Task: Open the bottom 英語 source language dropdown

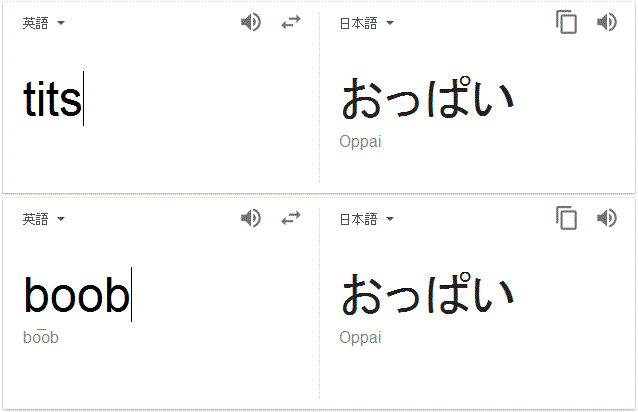Action: (x=44, y=219)
